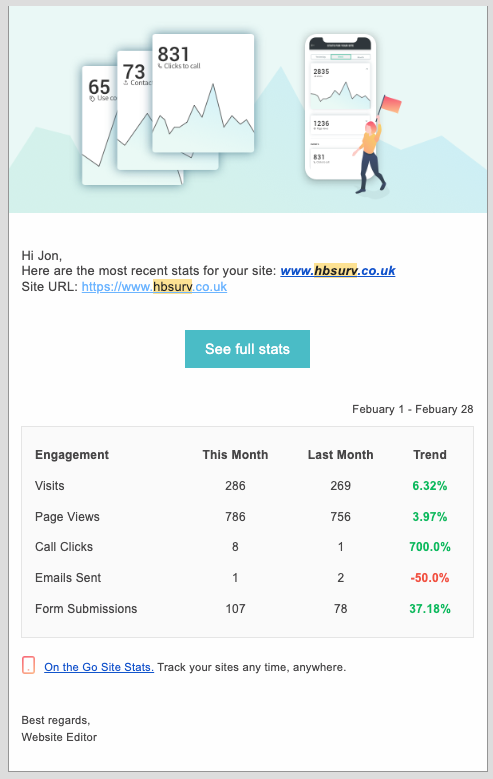Image resolution: width=493 pixels, height=779 pixels.
Task: Click the smartphone stats illustration
Action: tap(340, 106)
